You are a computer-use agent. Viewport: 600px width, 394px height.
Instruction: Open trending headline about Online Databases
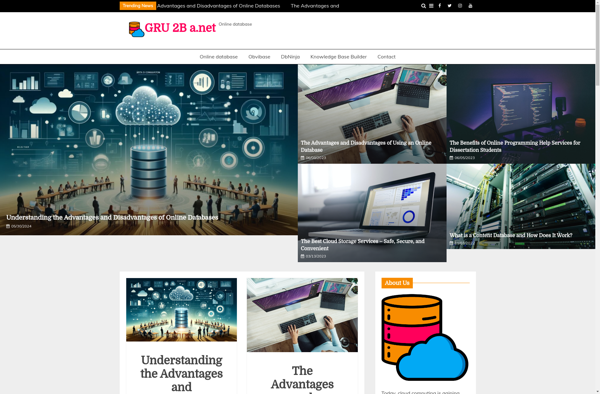pyautogui.click(x=218, y=6)
